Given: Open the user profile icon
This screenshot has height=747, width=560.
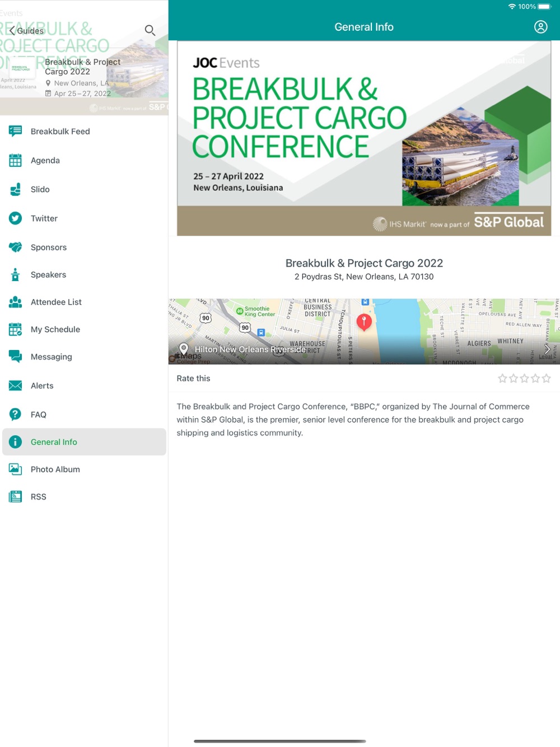Looking at the screenshot, I should tap(540, 27).
